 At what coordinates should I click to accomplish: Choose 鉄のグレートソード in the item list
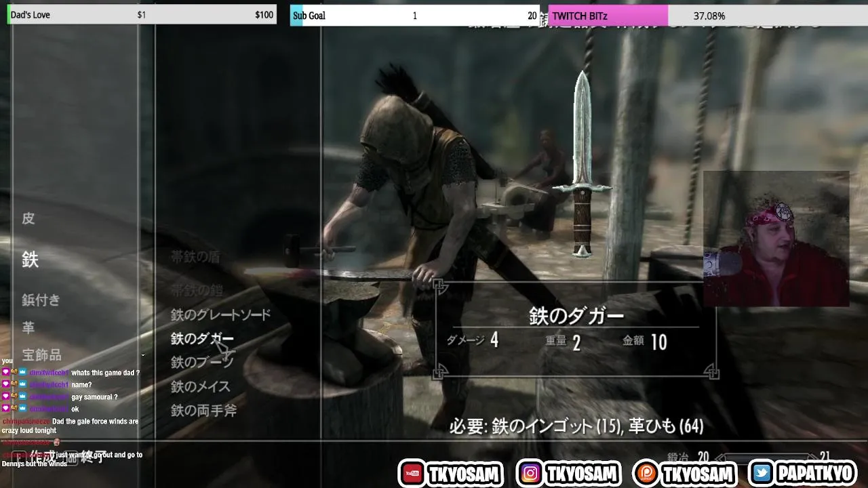(220, 314)
